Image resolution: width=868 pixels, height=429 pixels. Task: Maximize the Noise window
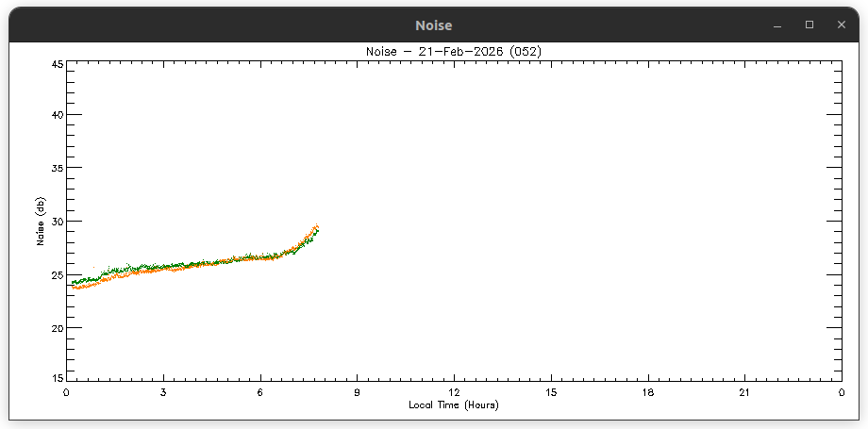point(809,25)
